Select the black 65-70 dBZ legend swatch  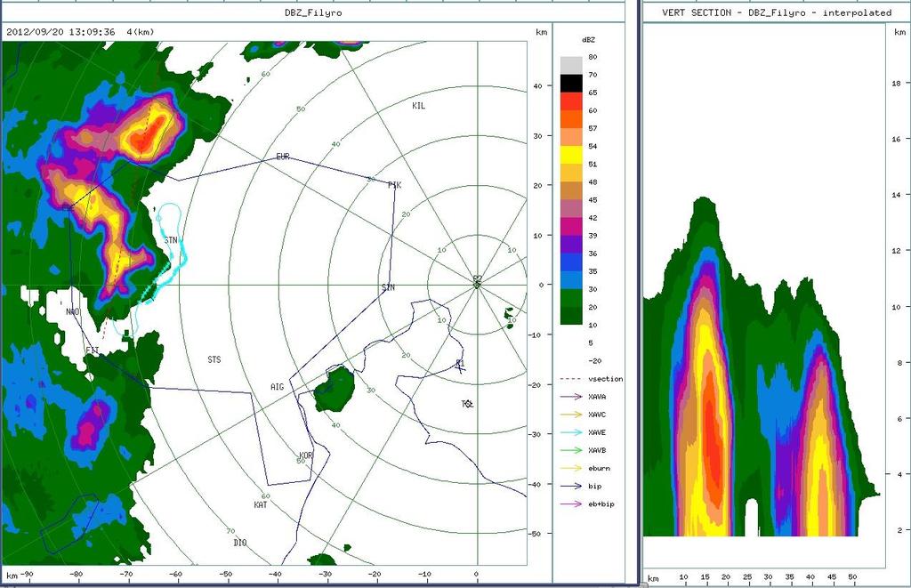pos(571,84)
